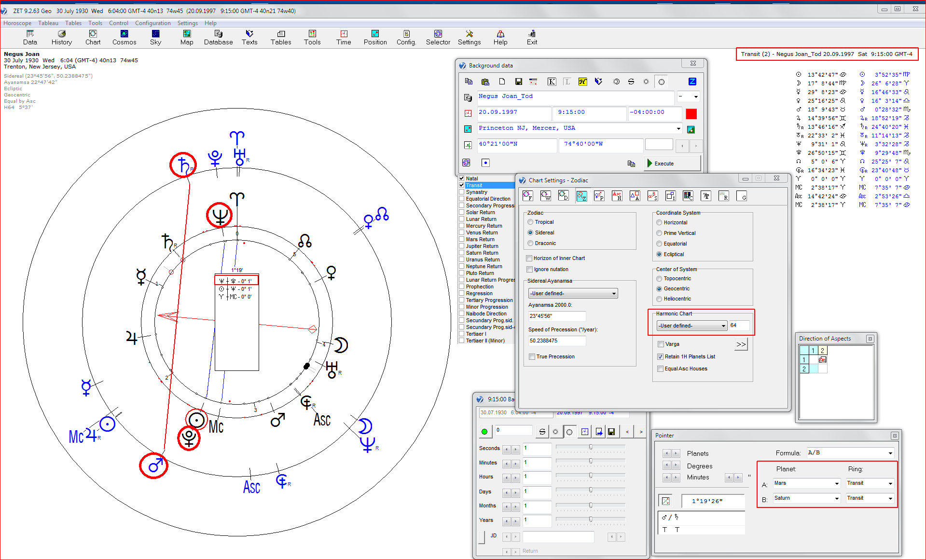
Task: Enable the Ignore nutation checkbox
Action: point(530,270)
